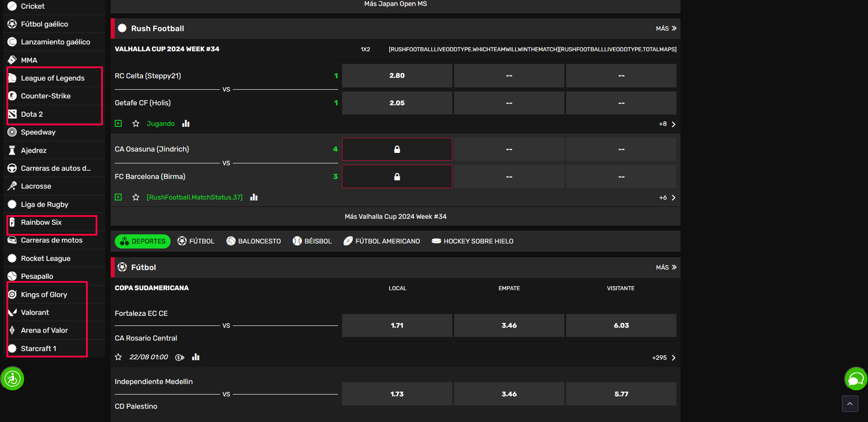Image resolution: width=868 pixels, height=422 pixels.
Task: View statistics for Osasuna vs Barcelona match
Action: tap(254, 197)
